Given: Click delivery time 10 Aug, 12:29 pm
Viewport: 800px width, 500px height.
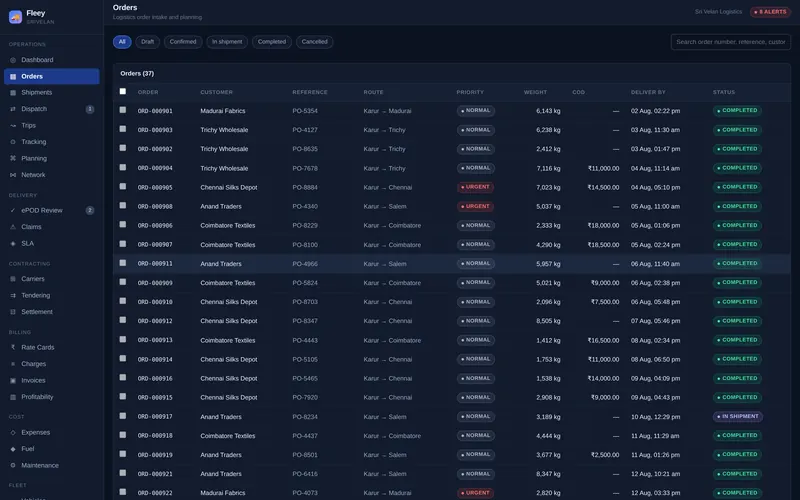Looking at the screenshot, I should (x=655, y=417).
